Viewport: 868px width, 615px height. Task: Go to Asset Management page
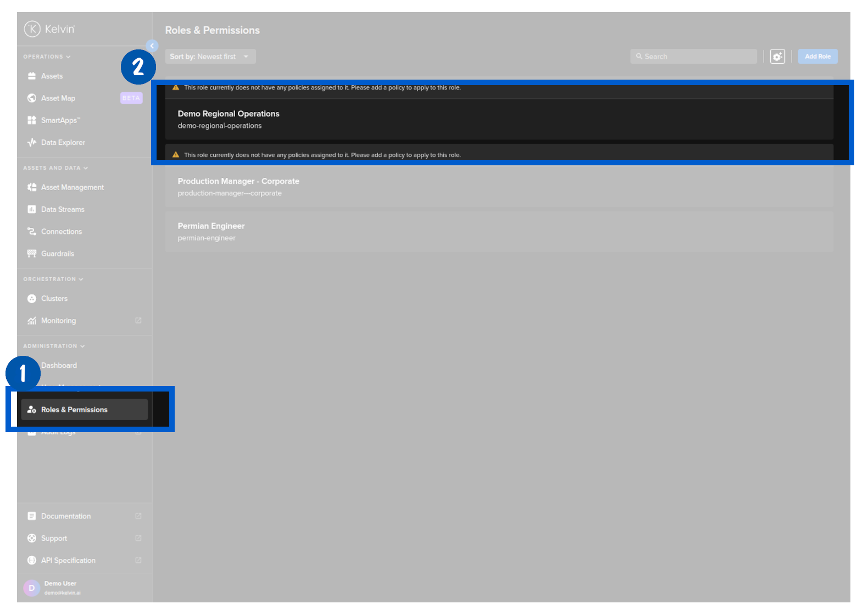(x=72, y=187)
